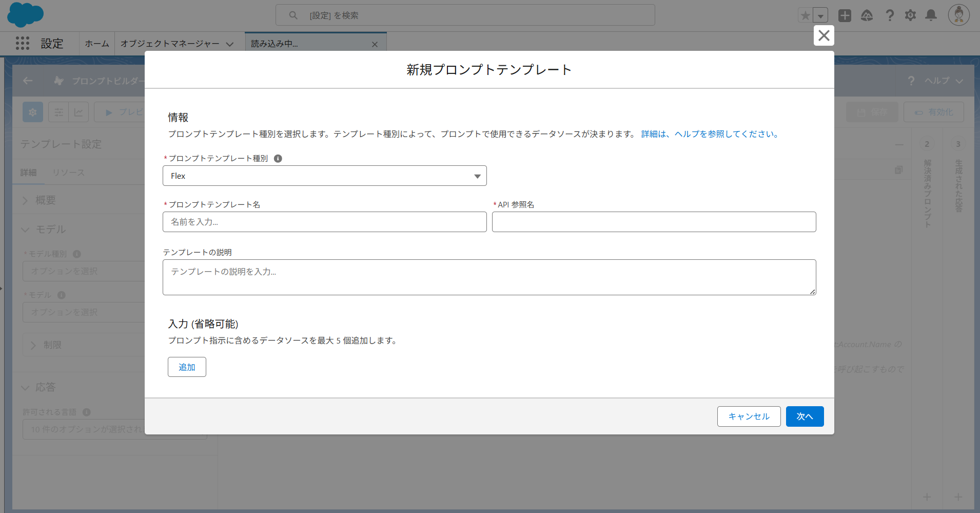Open the App Launcher waffle icon
Image resolution: width=980 pixels, height=513 pixels.
click(22, 43)
